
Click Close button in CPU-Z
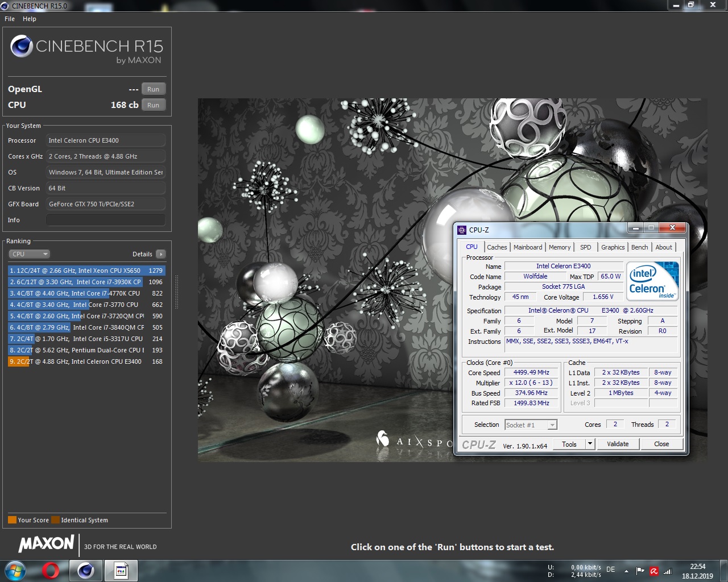pyautogui.click(x=661, y=444)
